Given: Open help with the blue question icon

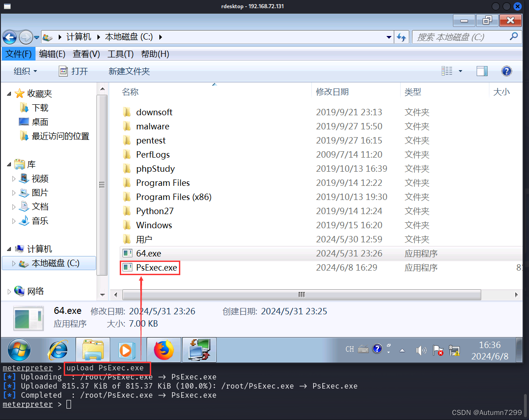Looking at the screenshot, I should (x=506, y=71).
